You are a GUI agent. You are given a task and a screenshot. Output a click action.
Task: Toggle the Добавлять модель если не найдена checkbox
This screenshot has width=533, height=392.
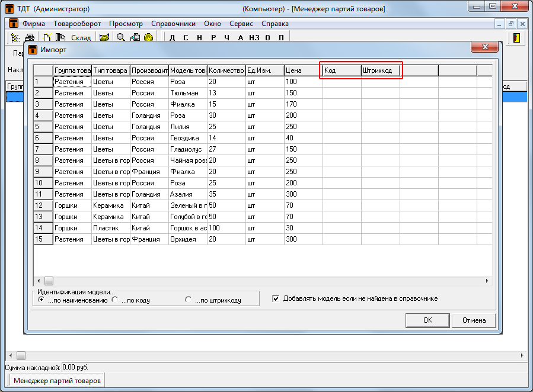tap(276, 298)
